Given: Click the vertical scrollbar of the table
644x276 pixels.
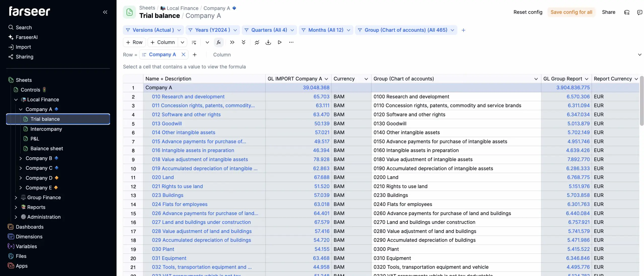Looking at the screenshot, I should [x=641, y=101].
